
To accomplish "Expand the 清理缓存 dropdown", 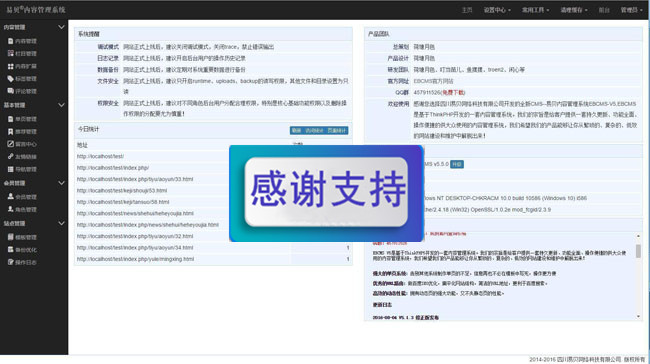I will [574, 10].
